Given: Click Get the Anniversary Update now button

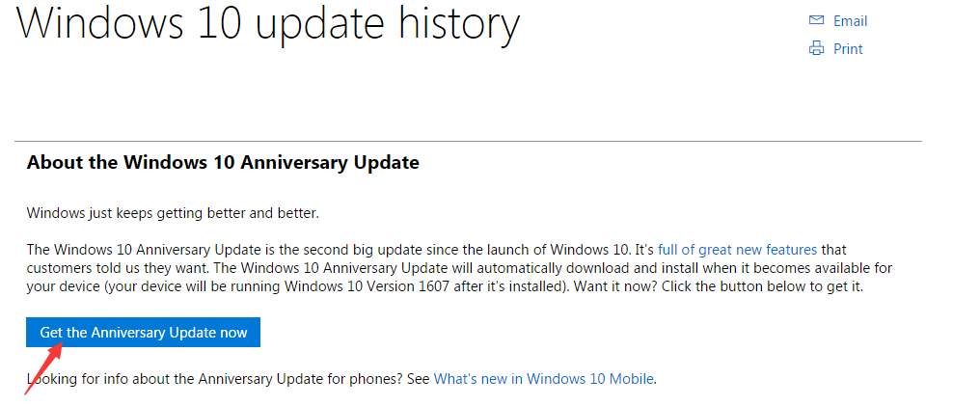Looking at the screenshot, I should 143,333.
